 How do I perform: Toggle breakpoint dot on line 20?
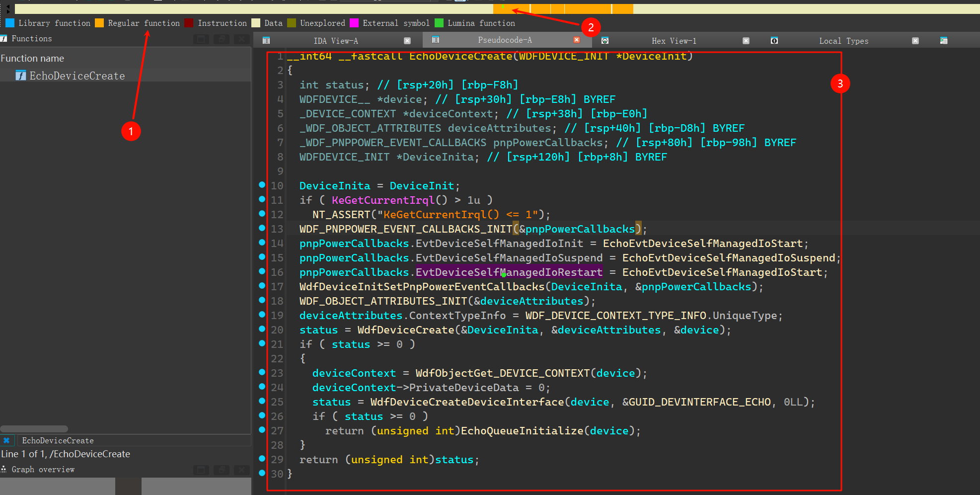(262, 329)
